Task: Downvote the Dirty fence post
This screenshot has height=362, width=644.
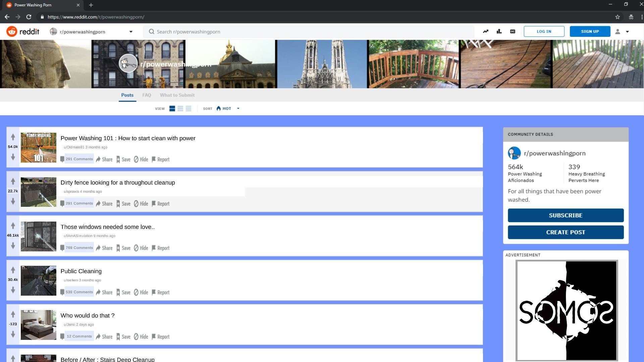Action: [x=13, y=201]
